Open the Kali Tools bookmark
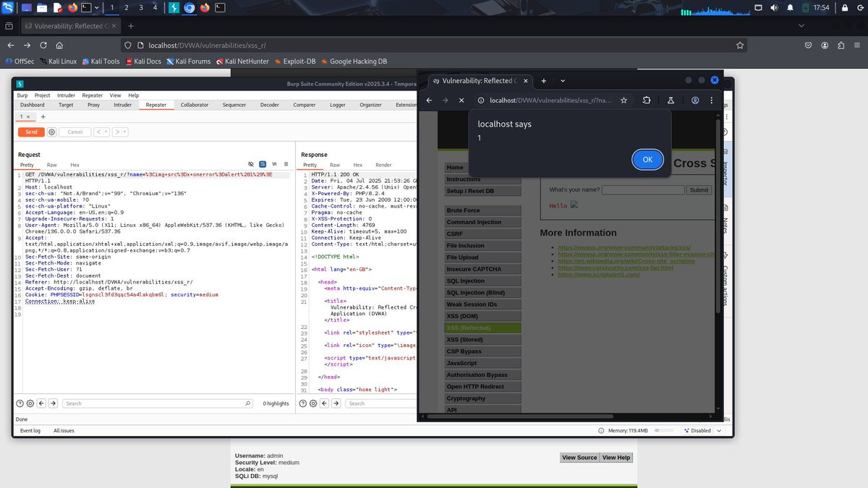The height and width of the screenshot is (488, 868). tap(101, 61)
